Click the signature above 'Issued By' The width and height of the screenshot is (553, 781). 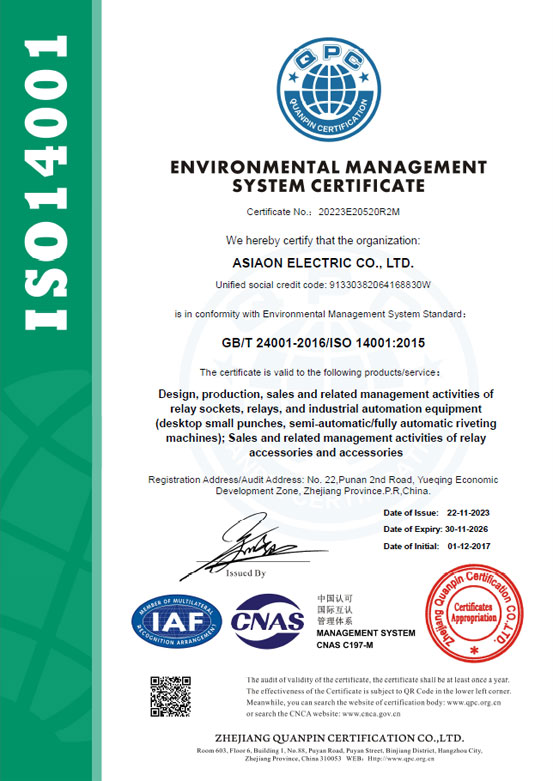pyautogui.click(x=253, y=545)
